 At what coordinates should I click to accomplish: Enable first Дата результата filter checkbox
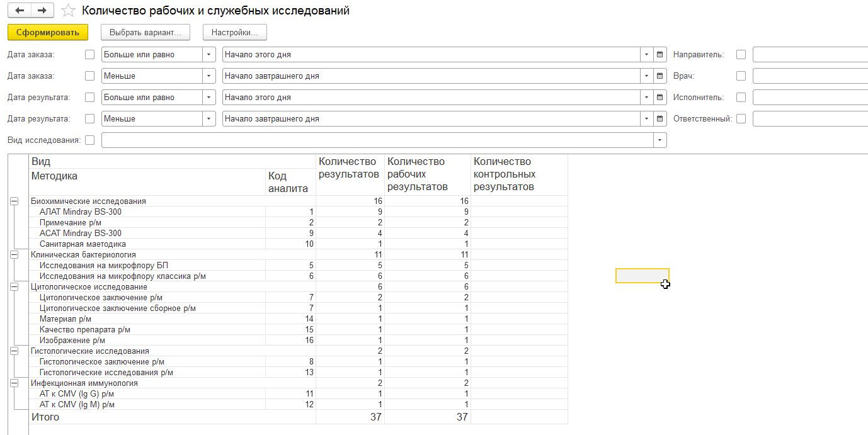tap(89, 98)
